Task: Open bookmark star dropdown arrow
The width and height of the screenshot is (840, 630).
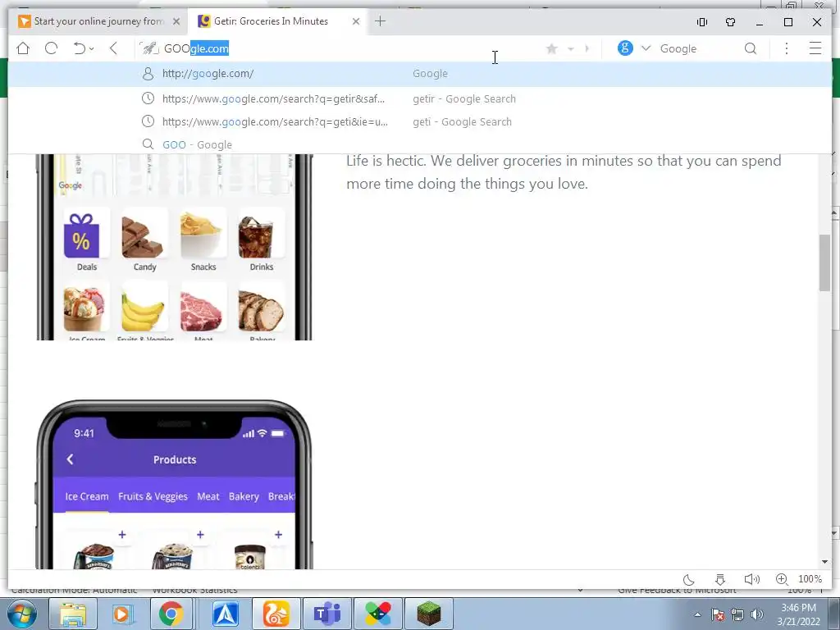Action: (571, 48)
